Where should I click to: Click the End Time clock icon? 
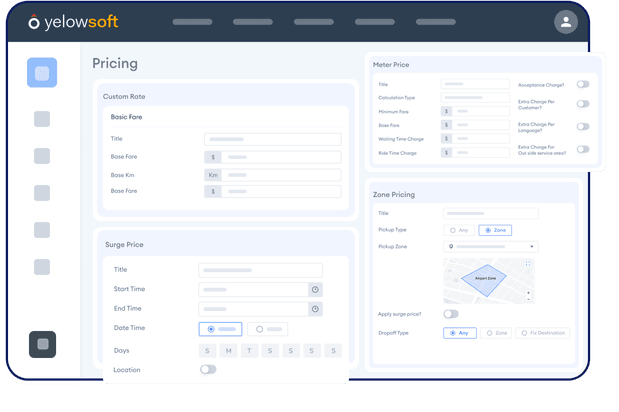[x=314, y=309]
